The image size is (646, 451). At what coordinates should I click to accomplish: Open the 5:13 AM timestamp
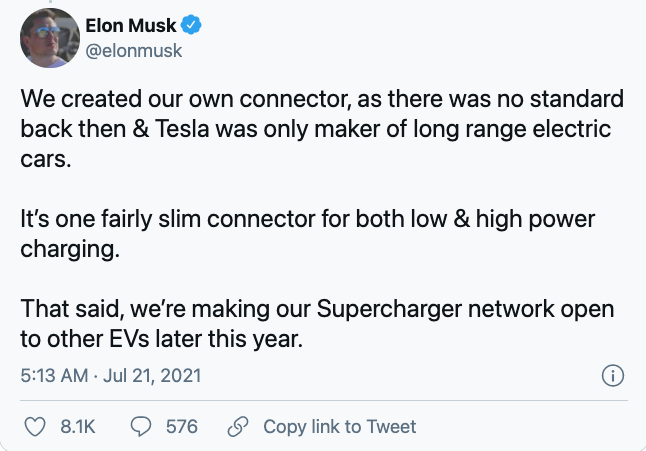tap(53, 376)
